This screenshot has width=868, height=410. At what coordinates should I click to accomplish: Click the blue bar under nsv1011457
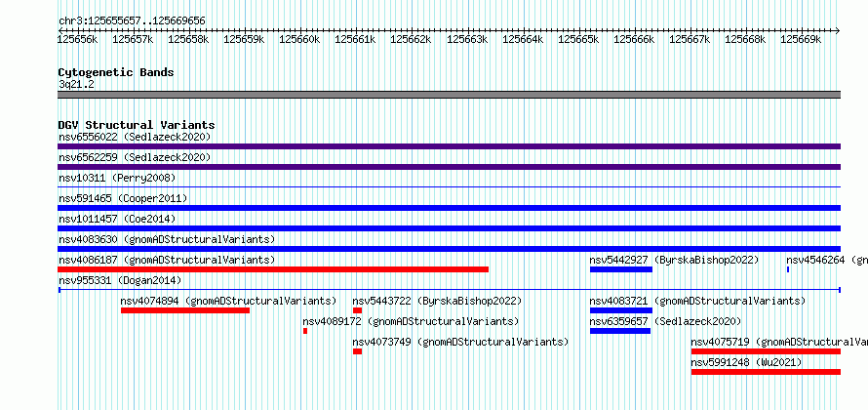[449, 228]
